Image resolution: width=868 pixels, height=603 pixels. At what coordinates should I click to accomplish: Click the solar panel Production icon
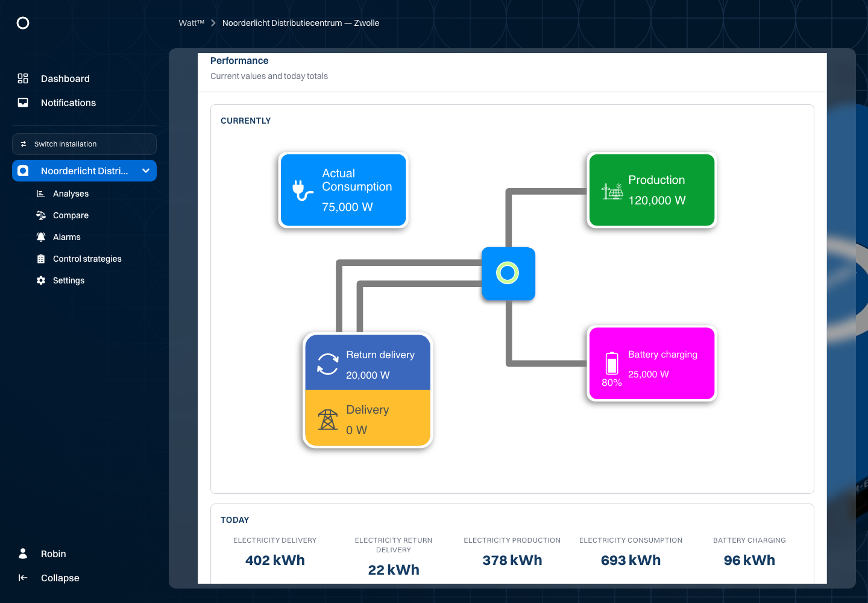click(x=612, y=191)
